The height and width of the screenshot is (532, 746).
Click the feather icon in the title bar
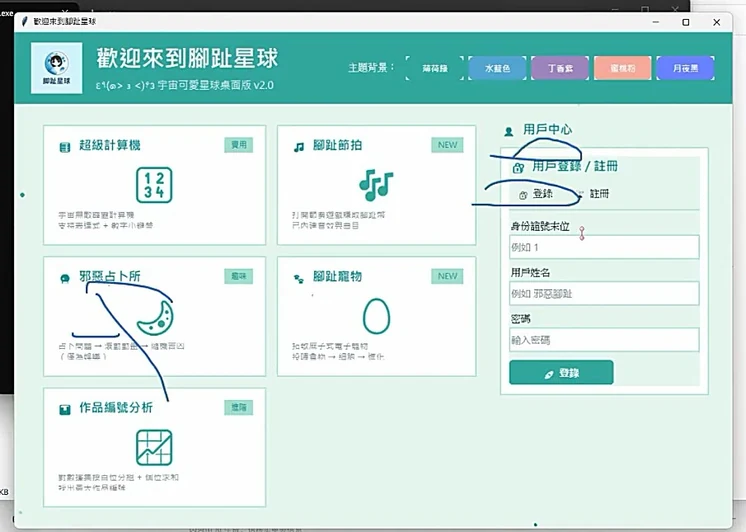coord(25,21)
